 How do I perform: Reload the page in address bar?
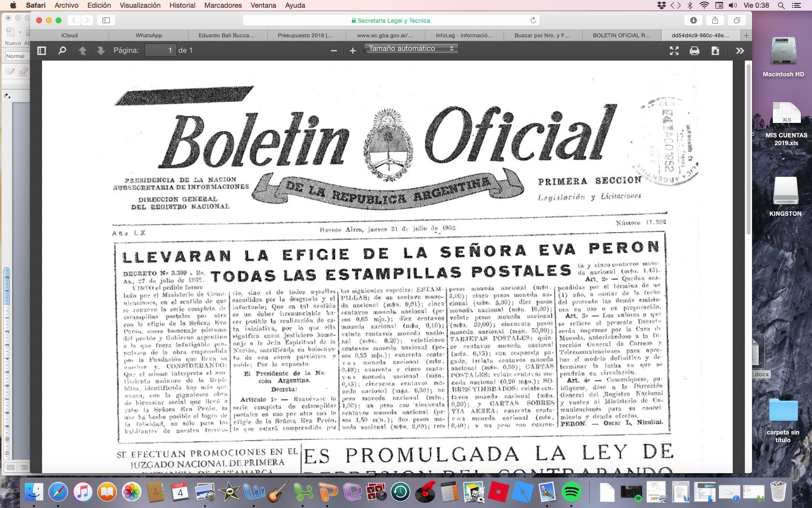click(533, 20)
